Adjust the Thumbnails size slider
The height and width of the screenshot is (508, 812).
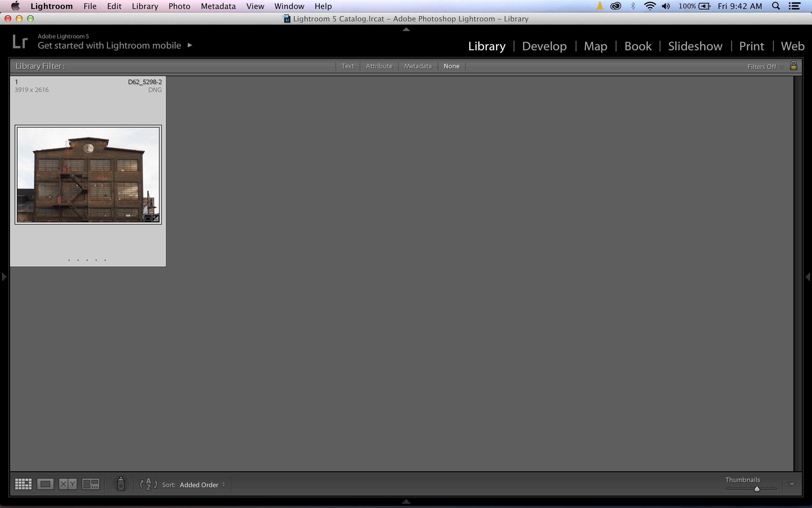(757, 489)
